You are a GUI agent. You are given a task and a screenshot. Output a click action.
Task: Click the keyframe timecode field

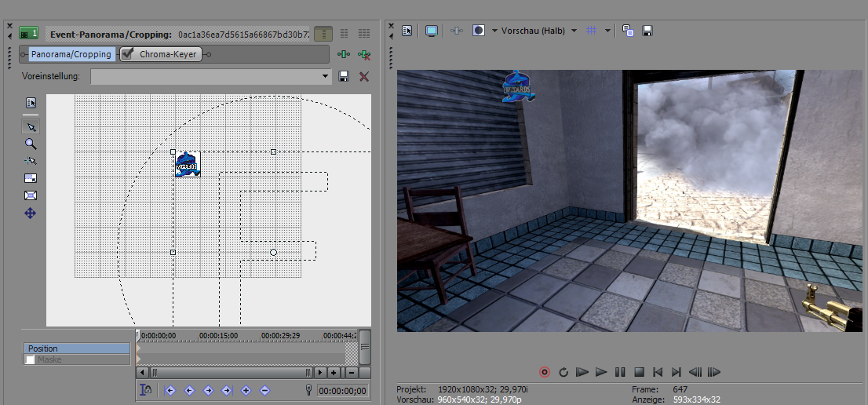pyautogui.click(x=341, y=391)
